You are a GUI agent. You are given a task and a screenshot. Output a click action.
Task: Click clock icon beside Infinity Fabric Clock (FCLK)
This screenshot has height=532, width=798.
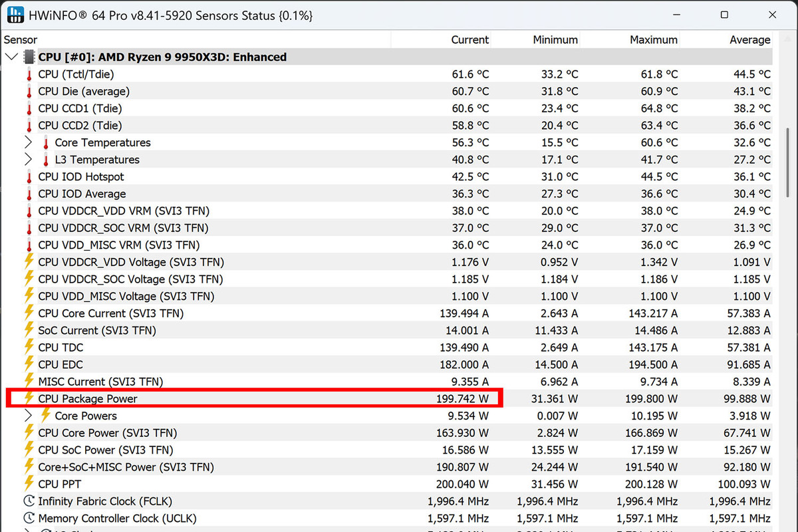pos(29,501)
